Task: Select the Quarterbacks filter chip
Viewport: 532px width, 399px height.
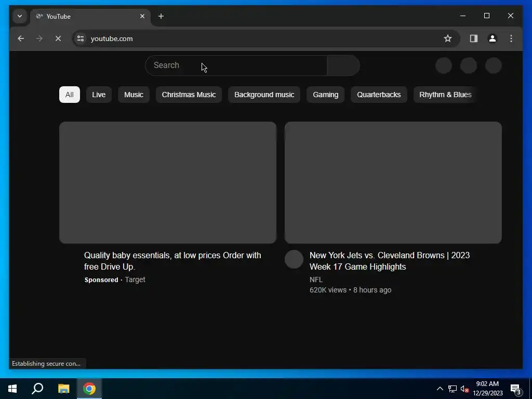Action: point(379,95)
